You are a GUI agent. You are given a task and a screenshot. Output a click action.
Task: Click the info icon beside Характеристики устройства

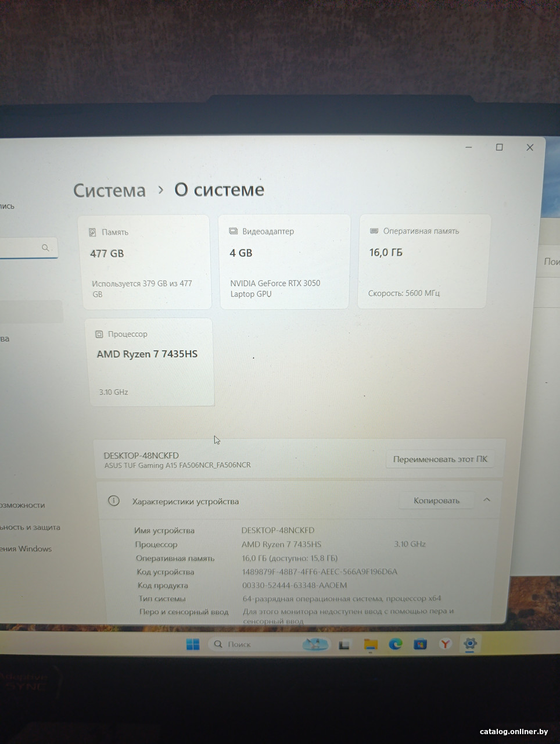pos(114,500)
